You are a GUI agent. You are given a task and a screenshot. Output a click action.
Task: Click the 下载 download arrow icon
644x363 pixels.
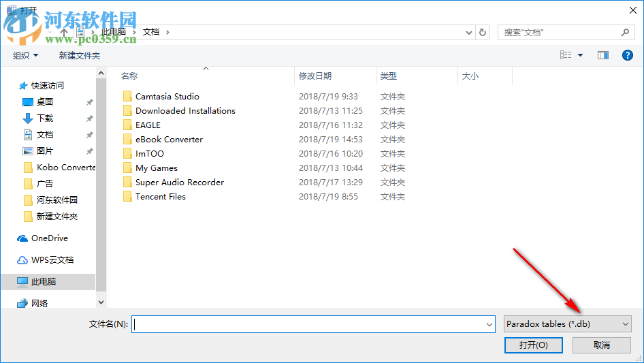pyautogui.click(x=27, y=119)
